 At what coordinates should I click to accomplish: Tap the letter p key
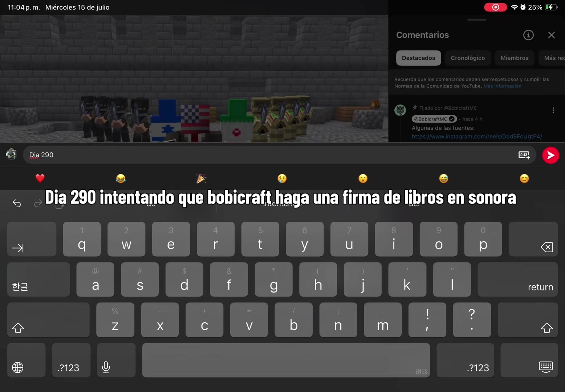(483, 239)
